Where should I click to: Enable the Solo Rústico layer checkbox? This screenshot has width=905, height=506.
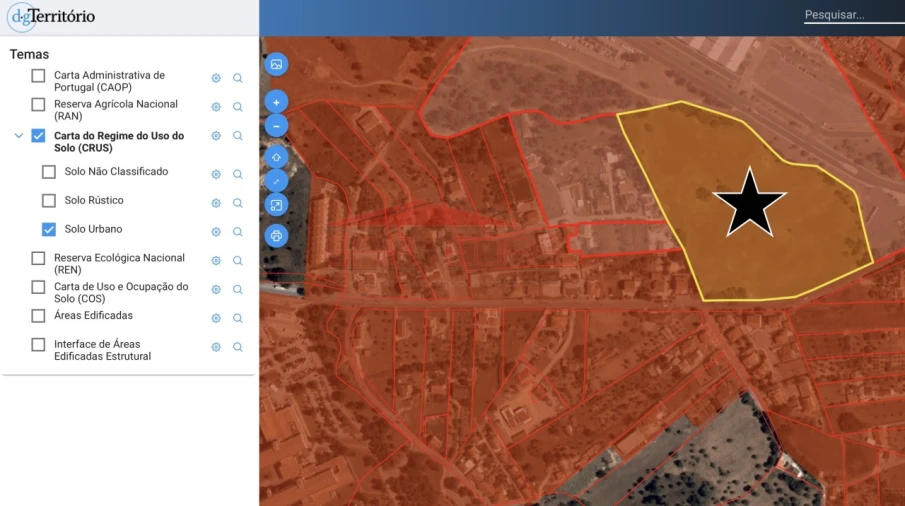point(48,201)
